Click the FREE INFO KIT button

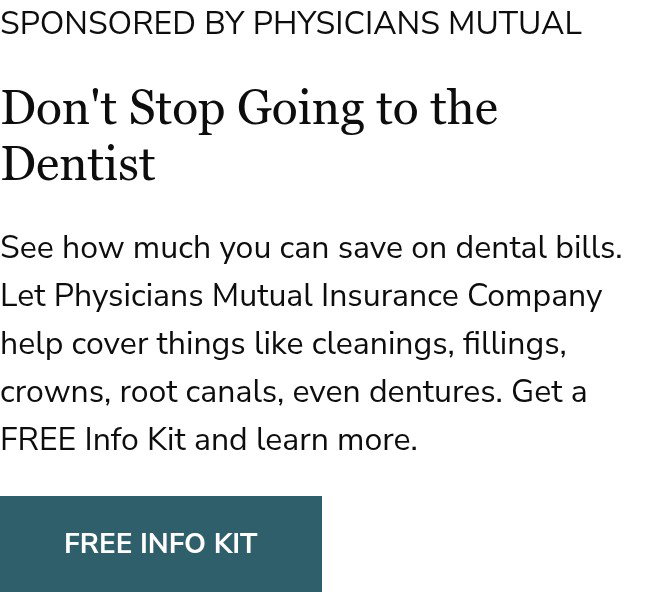point(160,544)
